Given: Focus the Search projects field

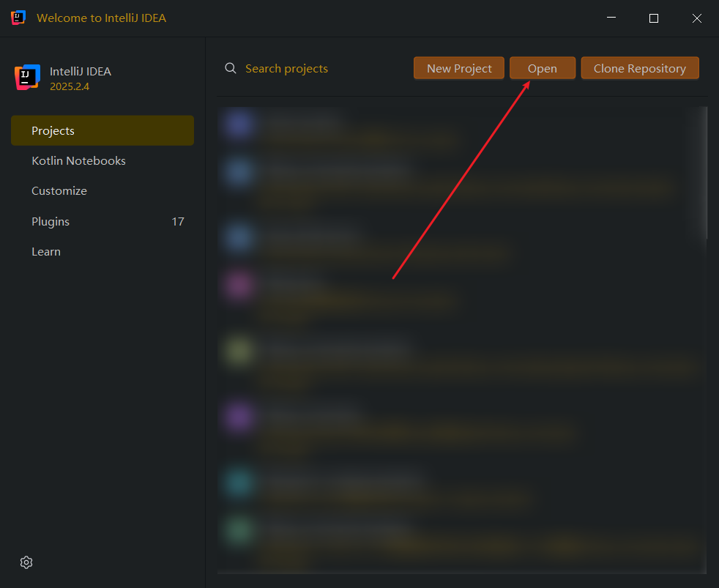Looking at the screenshot, I should click(x=308, y=68).
